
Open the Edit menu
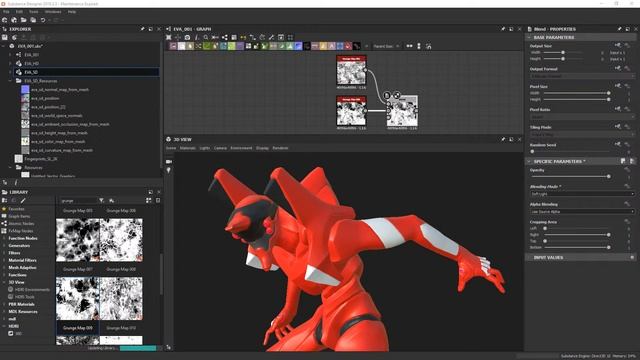click(19, 12)
